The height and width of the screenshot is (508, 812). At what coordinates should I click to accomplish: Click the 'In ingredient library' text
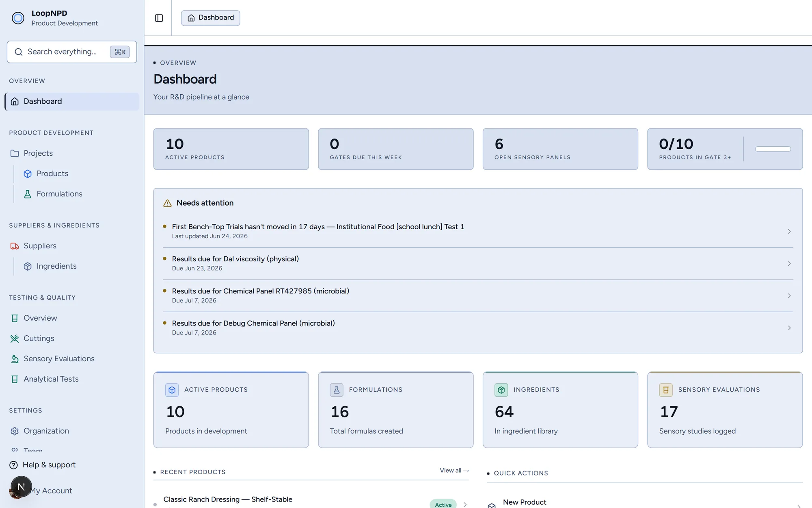(x=526, y=431)
